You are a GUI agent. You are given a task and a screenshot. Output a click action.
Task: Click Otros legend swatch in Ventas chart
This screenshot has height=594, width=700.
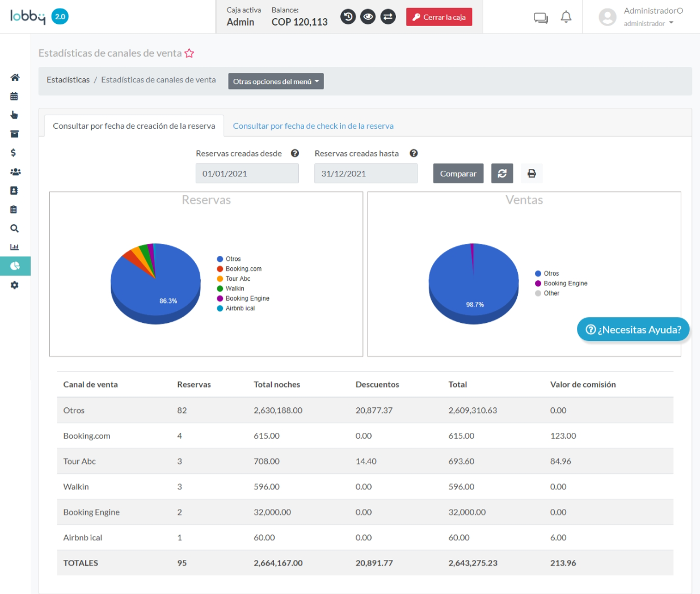pyautogui.click(x=538, y=273)
